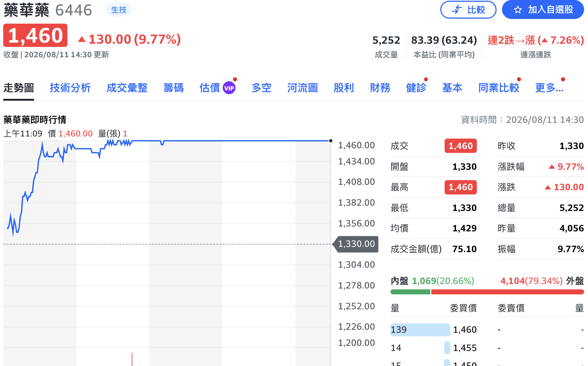Click the purple VIP badge icon
The height and width of the screenshot is (366, 588).
(x=229, y=88)
